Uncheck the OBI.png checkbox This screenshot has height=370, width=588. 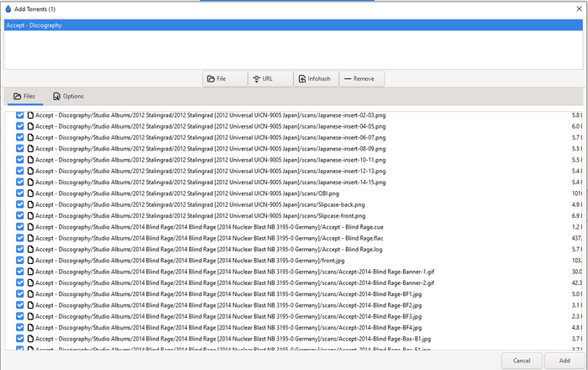pos(20,193)
